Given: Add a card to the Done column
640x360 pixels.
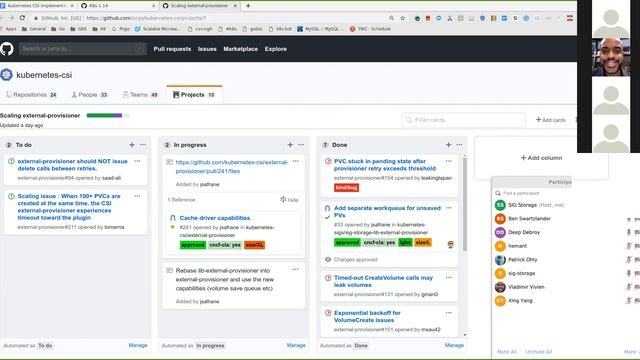Looking at the screenshot, I should 449,145.
